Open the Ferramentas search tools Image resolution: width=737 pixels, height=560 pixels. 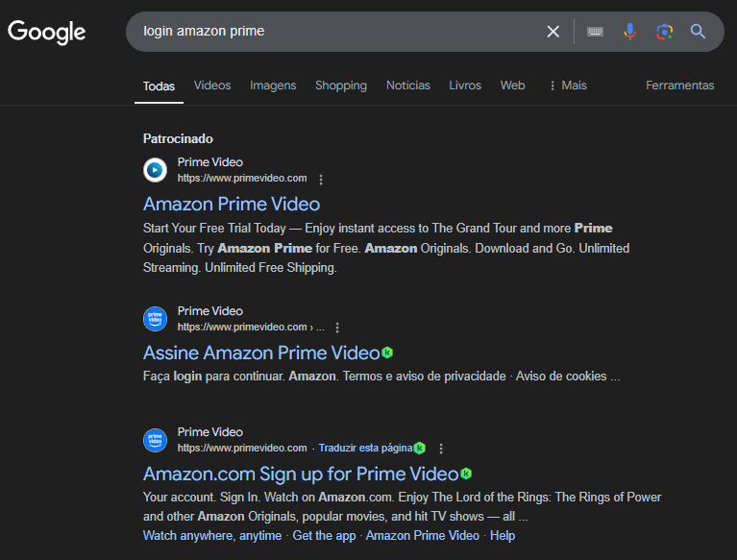(x=679, y=85)
